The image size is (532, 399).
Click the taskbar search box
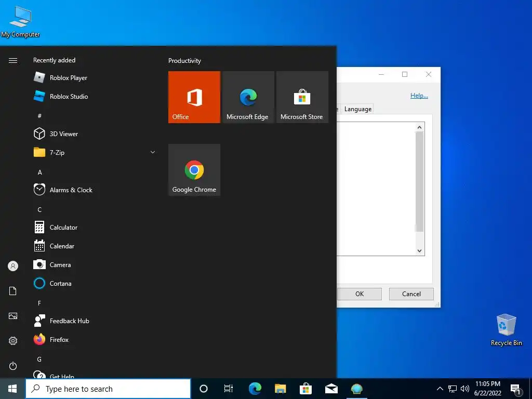tap(108, 389)
